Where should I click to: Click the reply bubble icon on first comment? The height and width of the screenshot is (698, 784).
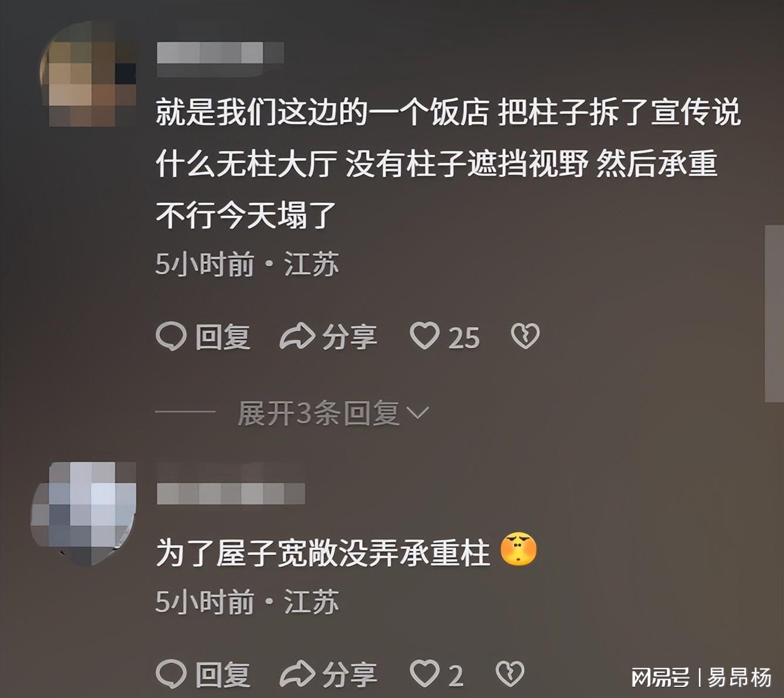click(x=171, y=337)
